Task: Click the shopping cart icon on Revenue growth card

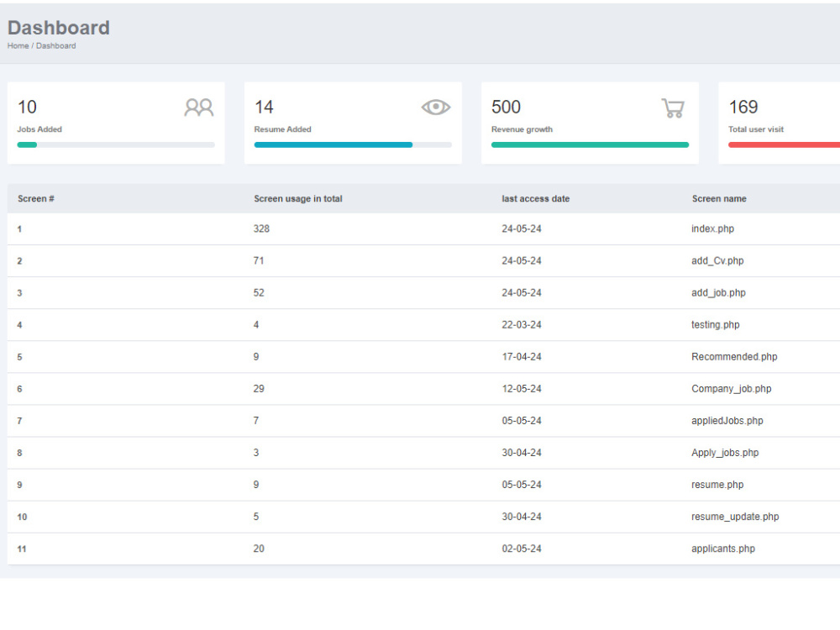Action: [x=673, y=108]
